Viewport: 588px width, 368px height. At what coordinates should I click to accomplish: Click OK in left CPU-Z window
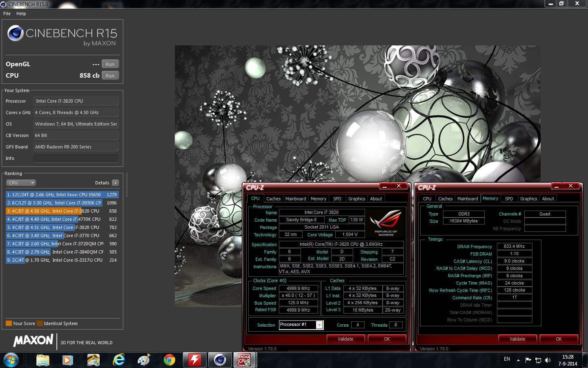[x=387, y=339]
